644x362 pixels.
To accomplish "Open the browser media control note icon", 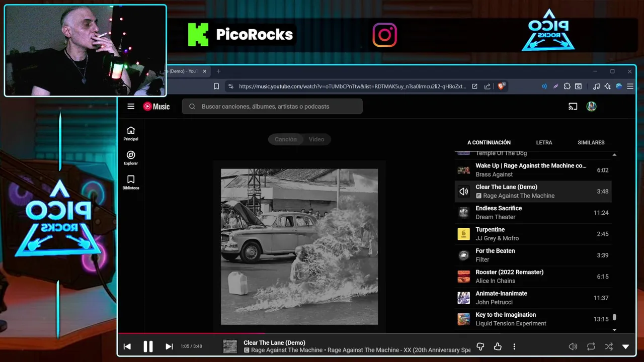I will (x=596, y=86).
